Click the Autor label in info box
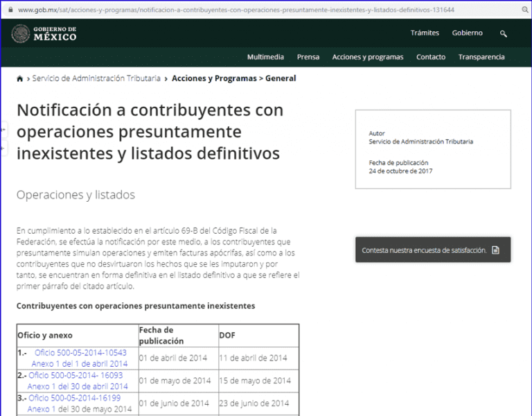532x416 pixels. [x=377, y=133]
